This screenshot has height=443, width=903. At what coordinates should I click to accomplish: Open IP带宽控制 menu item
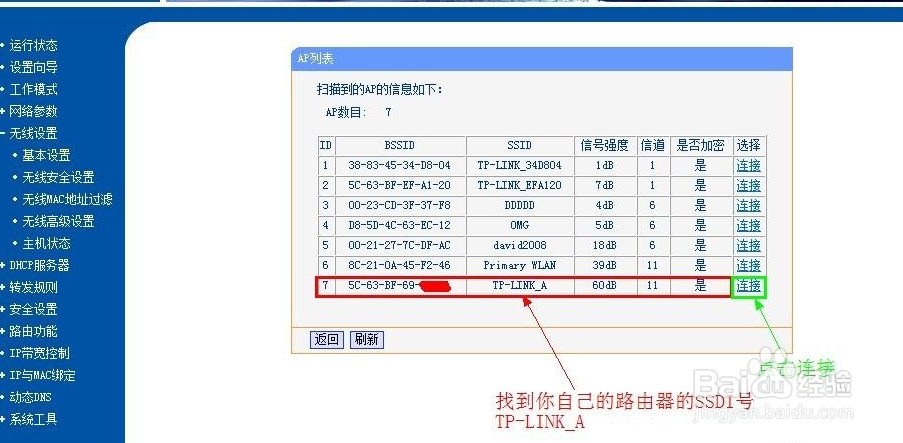pyautogui.click(x=39, y=353)
